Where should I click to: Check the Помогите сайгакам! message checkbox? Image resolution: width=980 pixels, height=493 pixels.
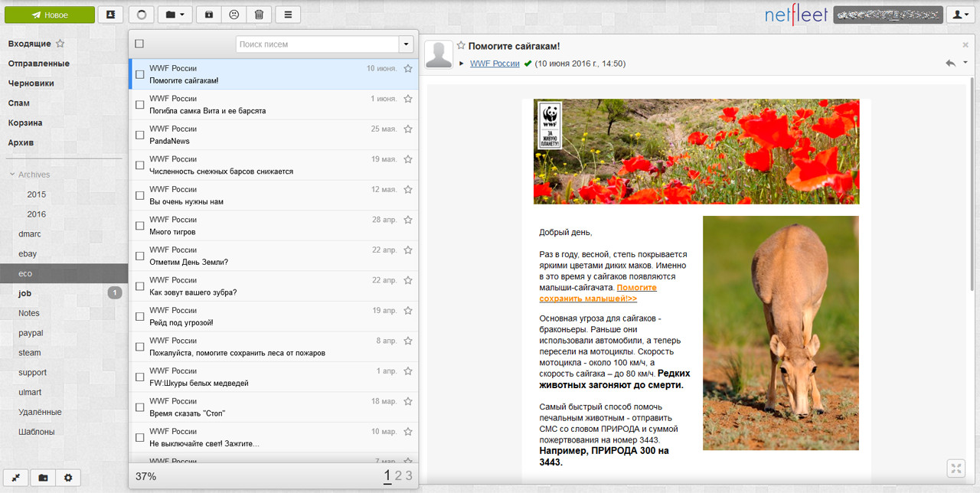click(x=139, y=74)
